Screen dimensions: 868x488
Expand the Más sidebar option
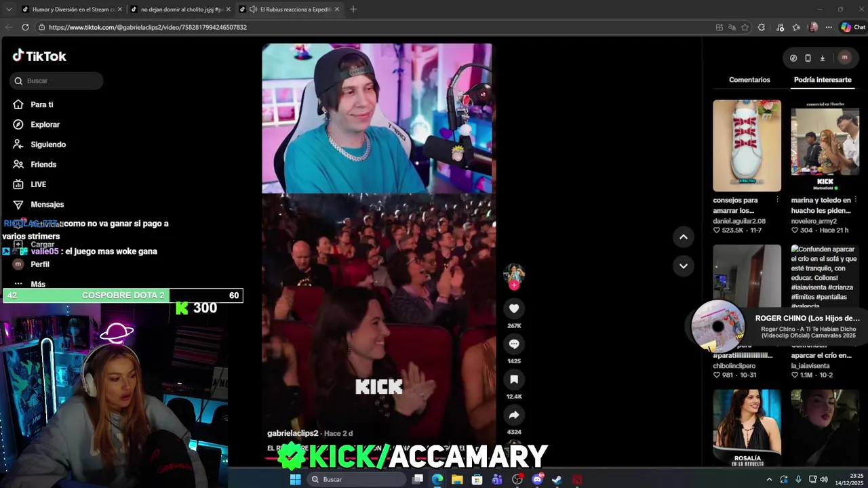pos(29,284)
